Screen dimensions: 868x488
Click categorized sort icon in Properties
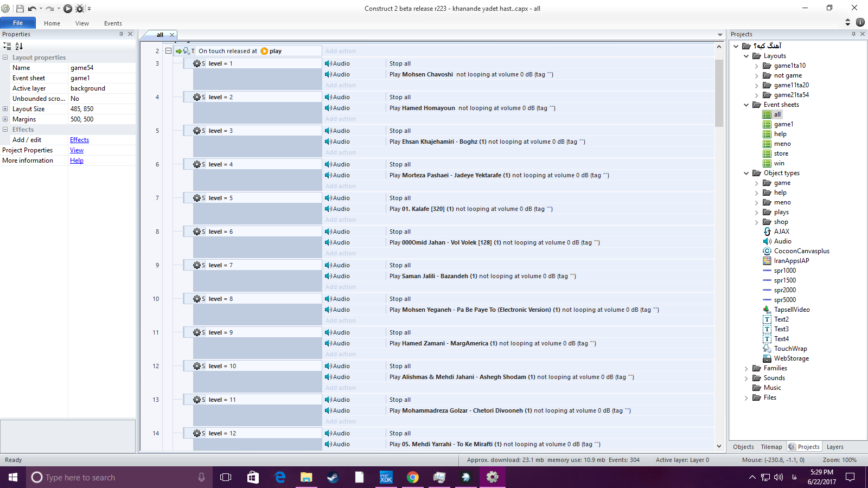(x=7, y=46)
